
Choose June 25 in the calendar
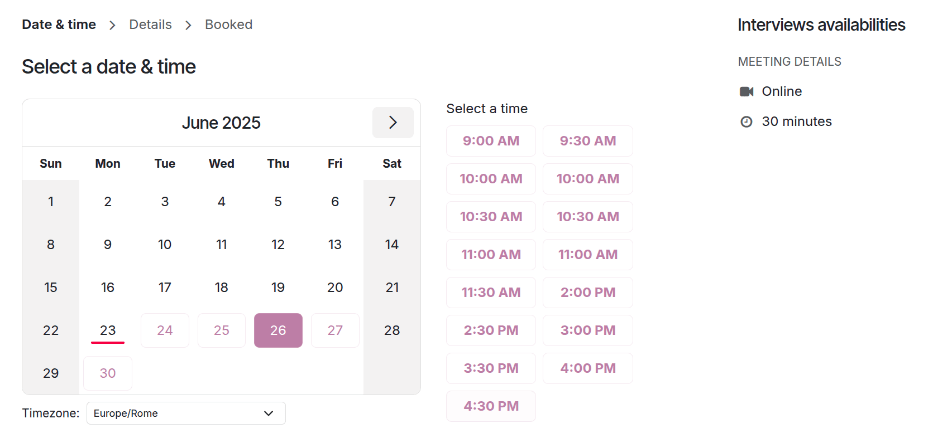click(x=222, y=330)
